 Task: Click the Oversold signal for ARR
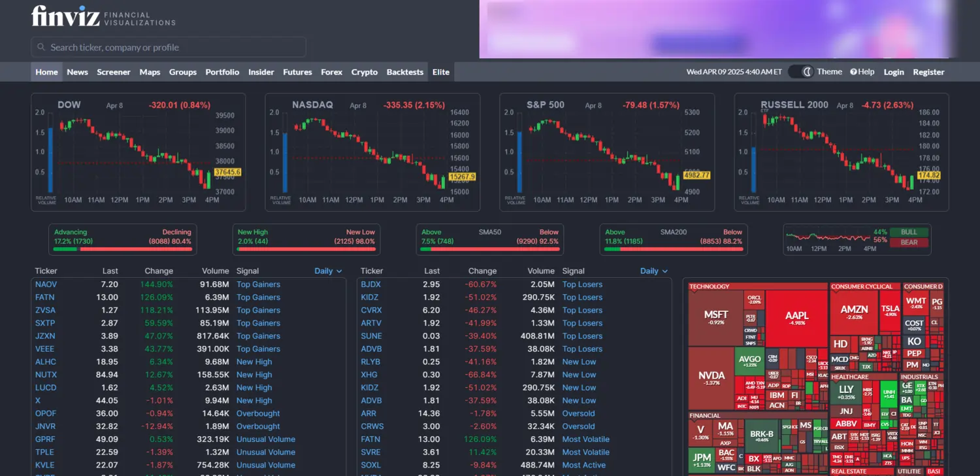point(578,413)
